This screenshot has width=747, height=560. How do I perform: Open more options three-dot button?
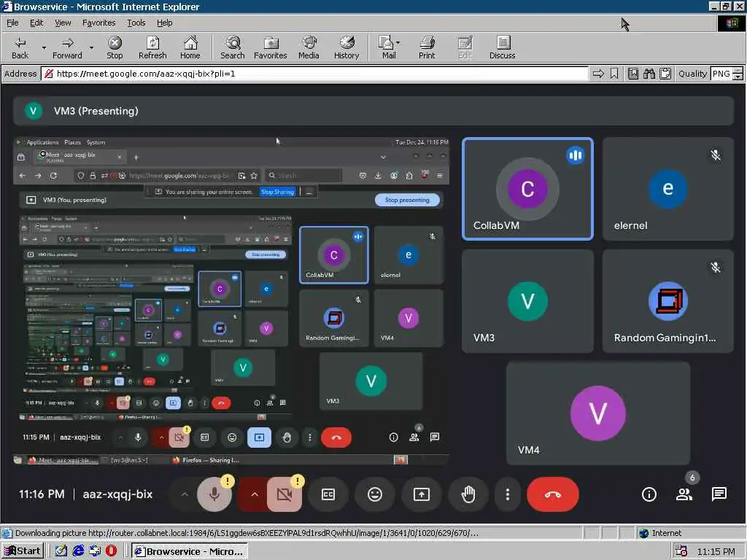click(x=508, y=494)
